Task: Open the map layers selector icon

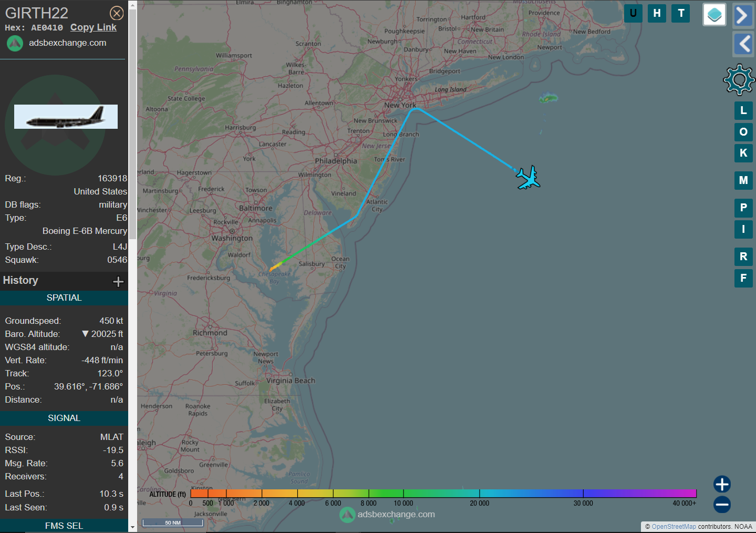Action: (x=714, y=15)
